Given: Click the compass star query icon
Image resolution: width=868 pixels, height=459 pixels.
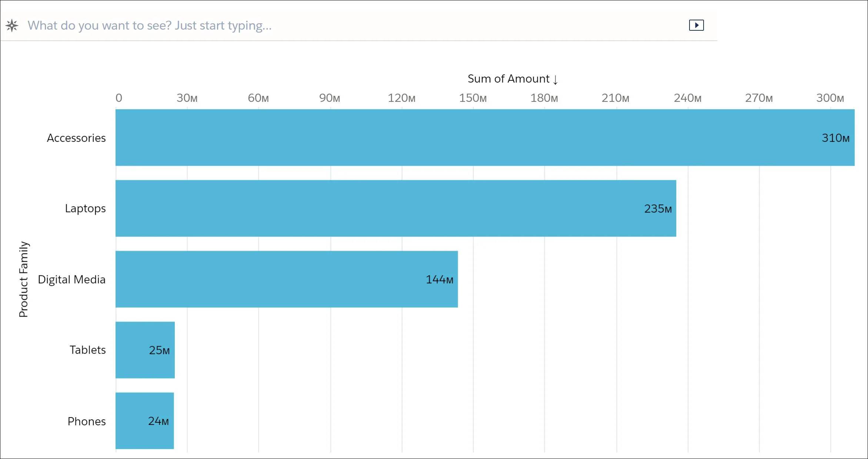Looking at the screenshot, I should (12, 26).
